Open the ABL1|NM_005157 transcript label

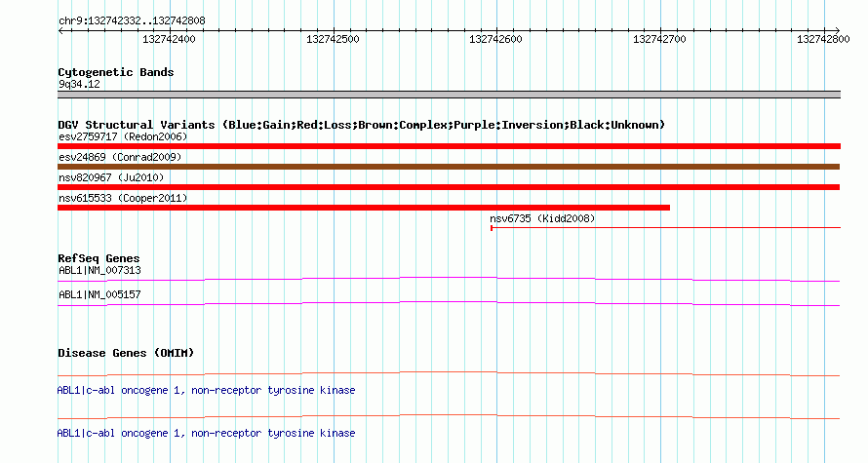click(99, 294)
